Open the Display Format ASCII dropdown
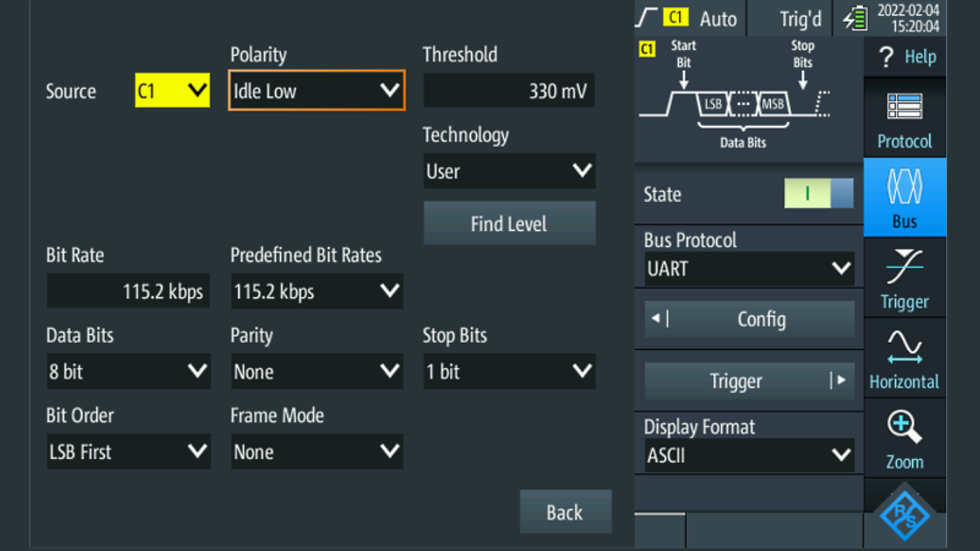Image resolution: width=980 pixels, height=551 pixels. 749,456
